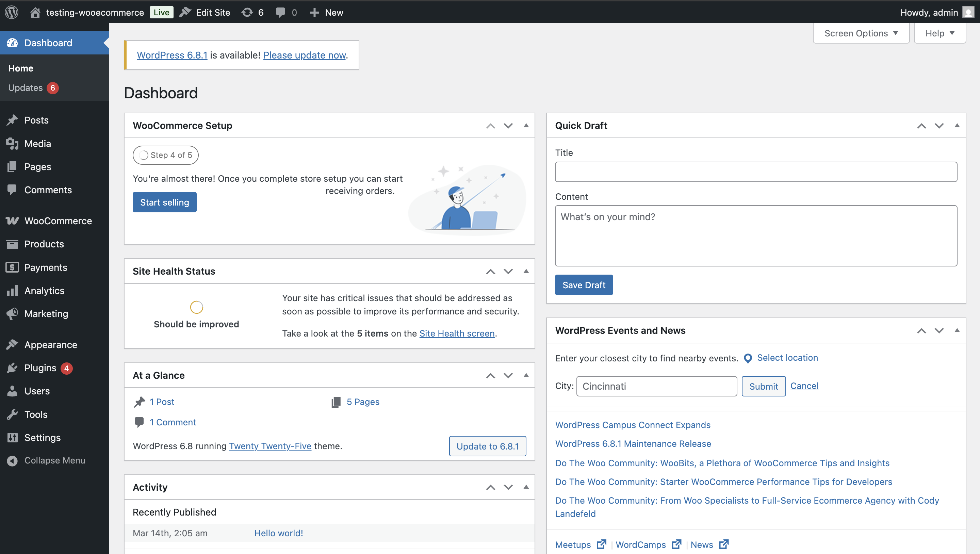980x554 pixels.
Task: Click City input field containing Cincinnati
Action: 657,386
